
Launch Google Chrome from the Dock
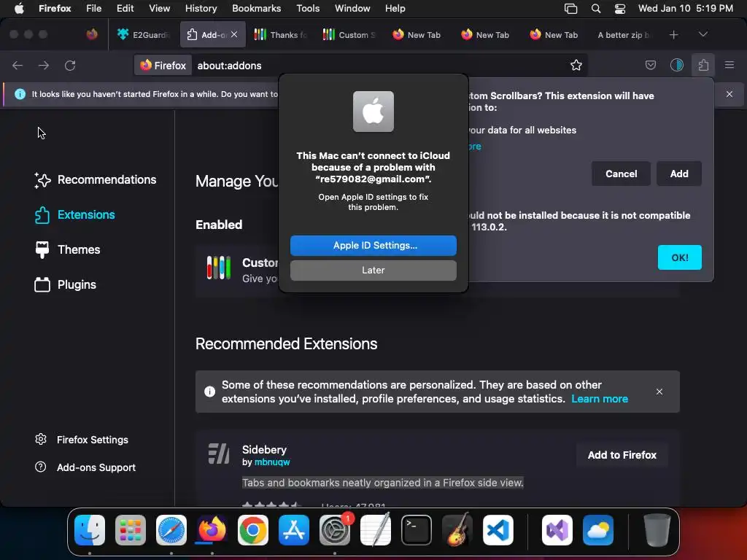tap(253, 530)
